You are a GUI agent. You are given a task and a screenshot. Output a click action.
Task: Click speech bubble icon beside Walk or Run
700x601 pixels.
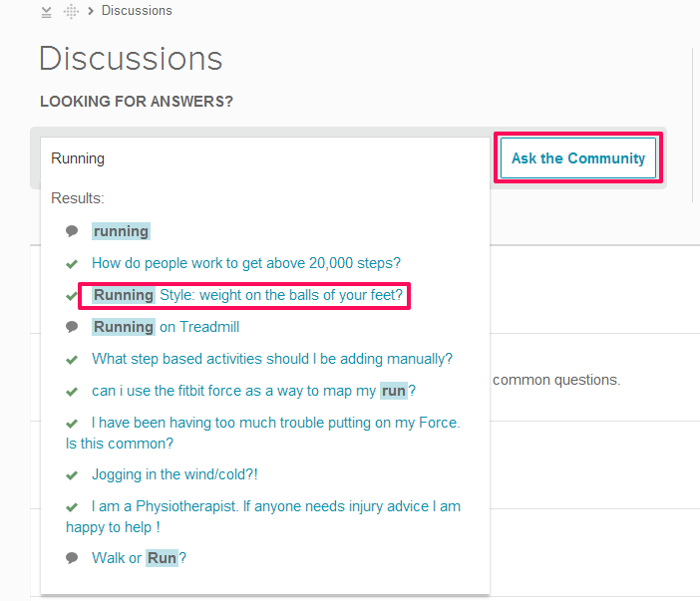point(72,558)
